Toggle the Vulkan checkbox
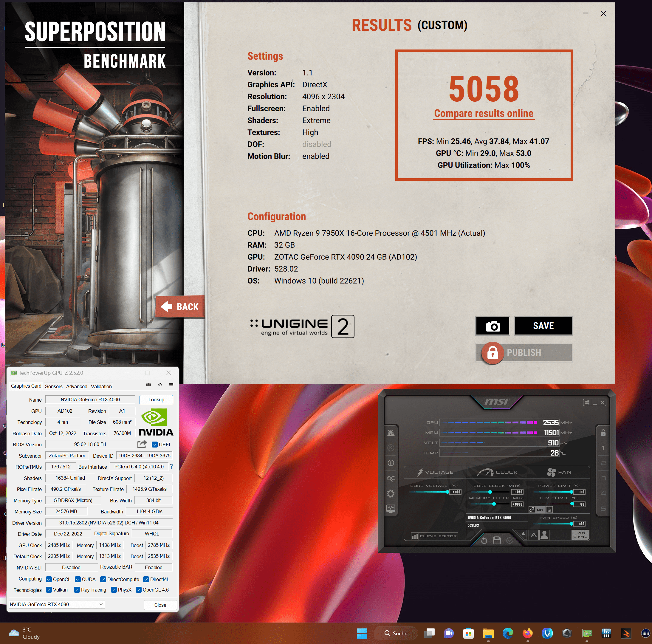This screenshot has height=644, width=652. 49,590
